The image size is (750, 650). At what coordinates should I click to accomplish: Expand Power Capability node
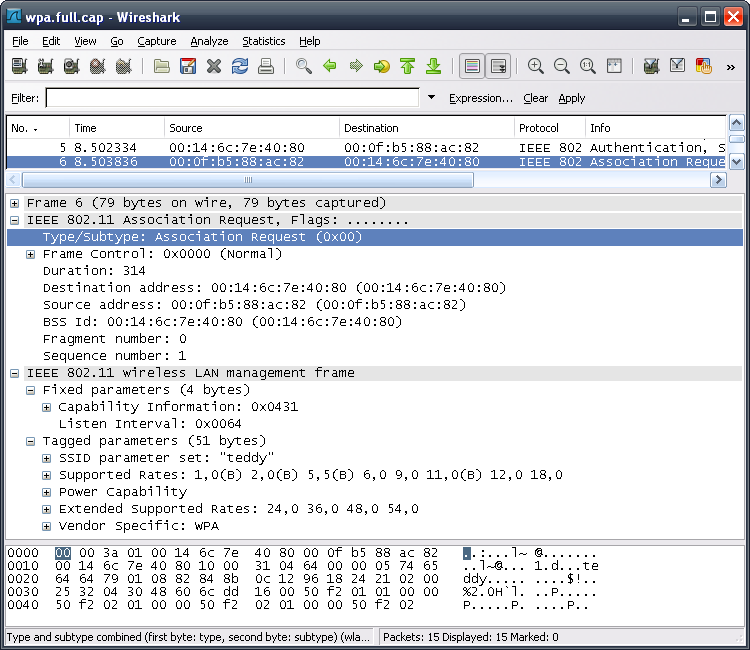click(46, 493)
